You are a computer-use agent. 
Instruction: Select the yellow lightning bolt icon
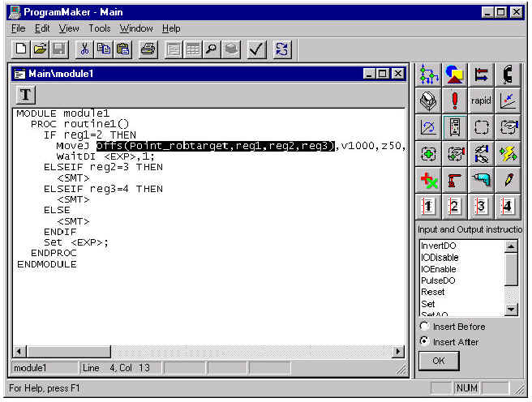click(x=508, y=153)
